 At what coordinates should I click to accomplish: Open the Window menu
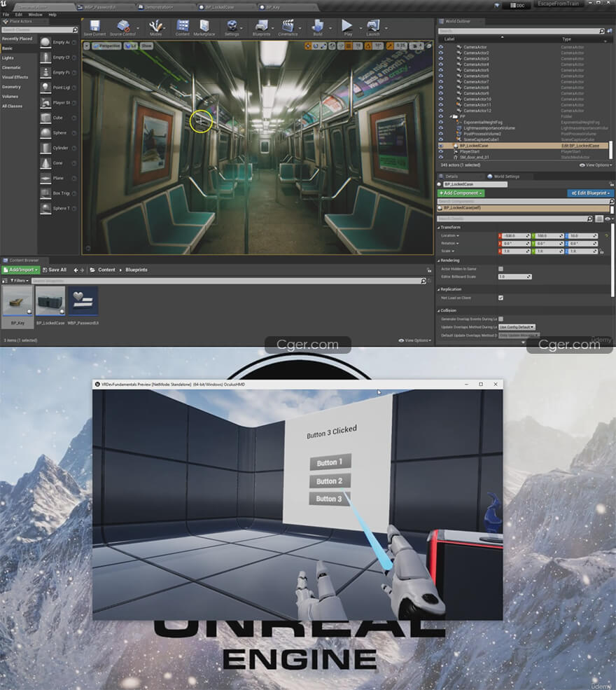coord(35,15)
